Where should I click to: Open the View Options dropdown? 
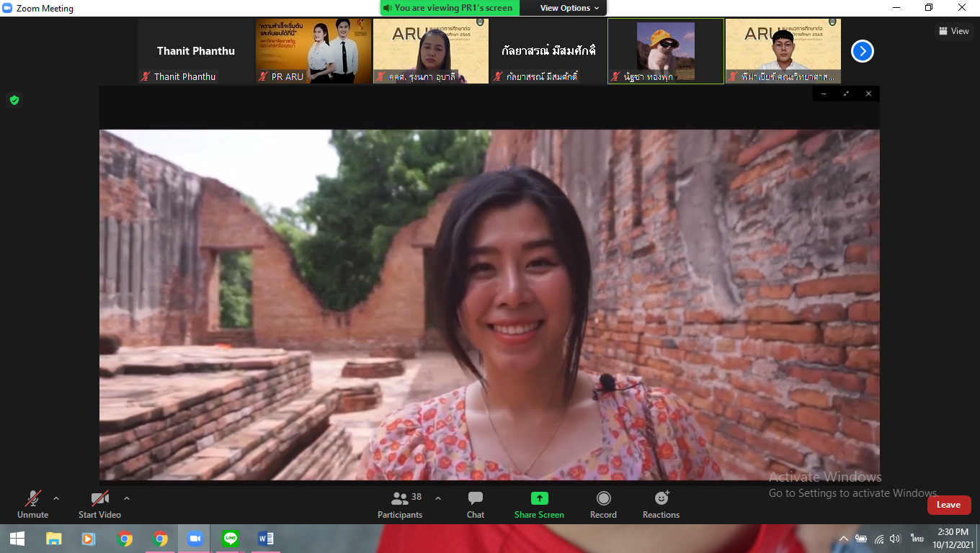(569, 8)
